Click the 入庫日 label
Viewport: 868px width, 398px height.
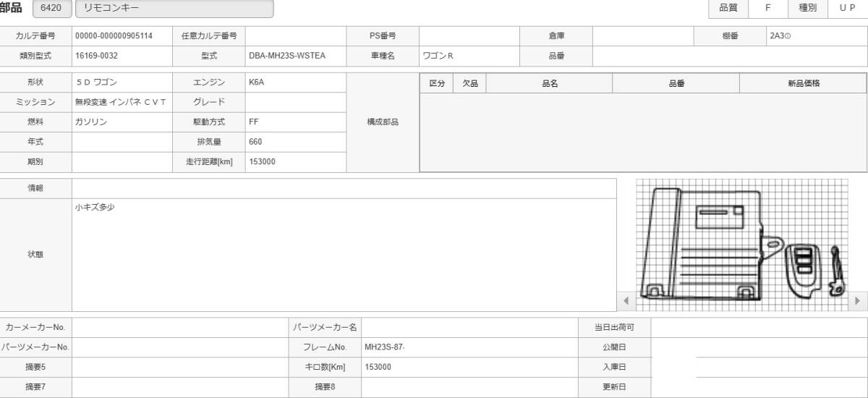(614, 367)
